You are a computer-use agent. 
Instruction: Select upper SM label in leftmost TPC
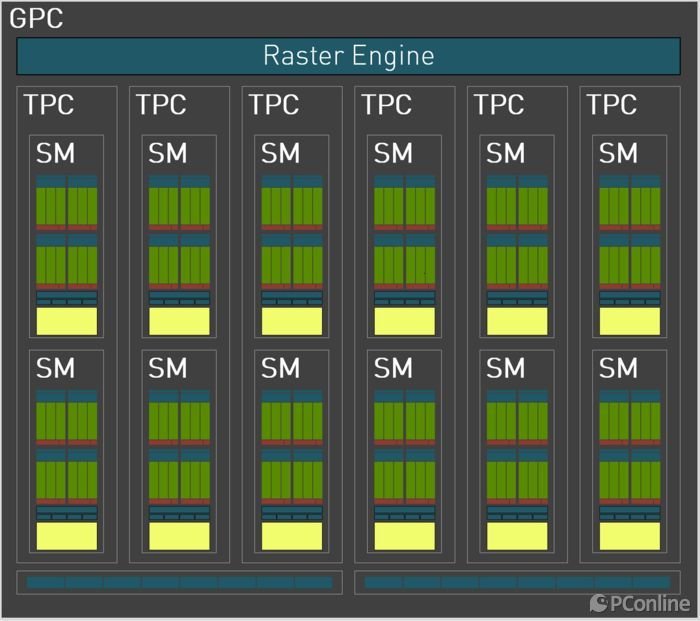click(55, 153)
